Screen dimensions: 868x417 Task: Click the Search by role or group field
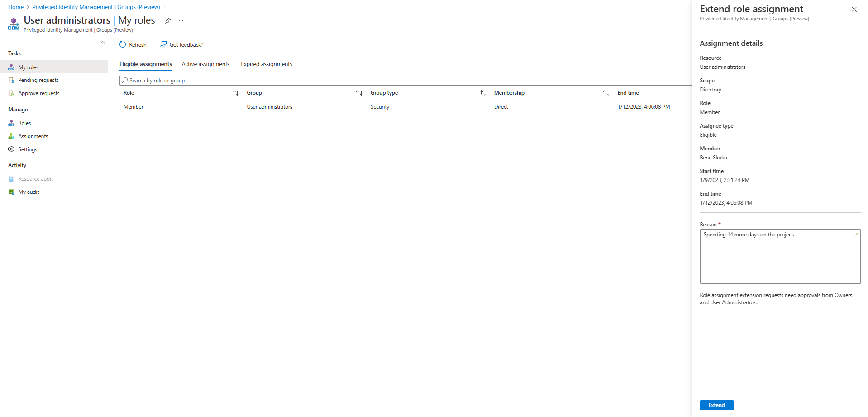click(405, 81)
